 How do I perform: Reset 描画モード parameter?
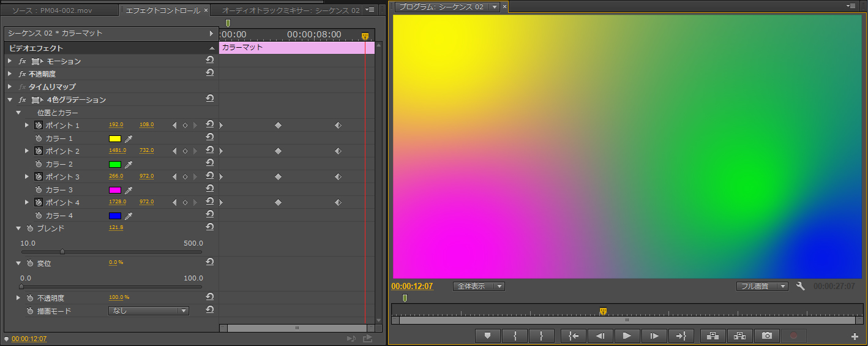point(210,310)
